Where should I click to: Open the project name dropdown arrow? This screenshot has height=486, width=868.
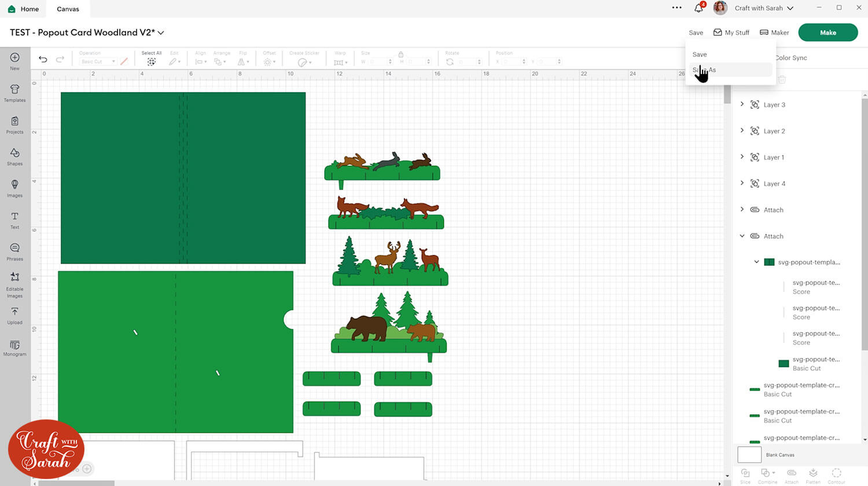(x=161, y=33)
